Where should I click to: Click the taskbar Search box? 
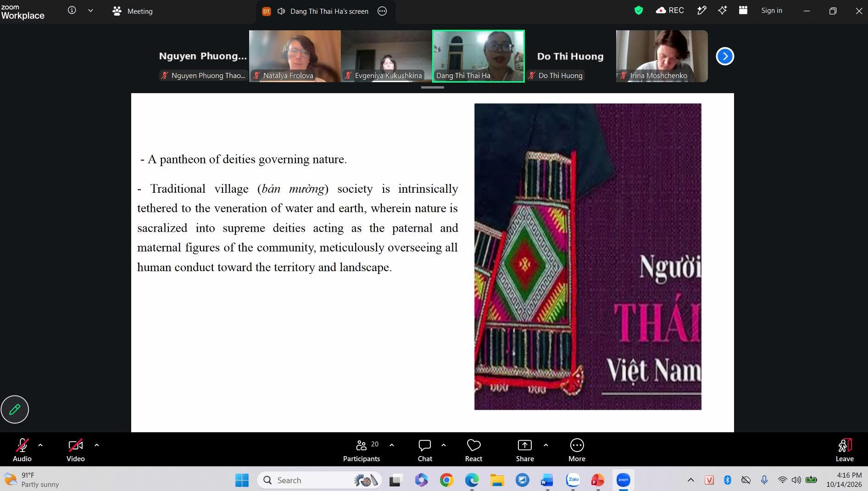click(x=320, y=480)
